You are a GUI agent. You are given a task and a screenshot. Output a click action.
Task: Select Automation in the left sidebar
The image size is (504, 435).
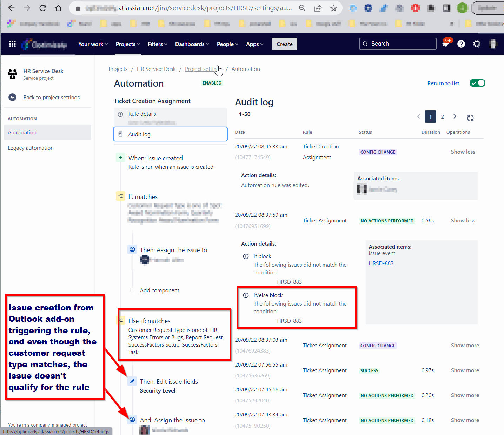click(x=47, y=132)
